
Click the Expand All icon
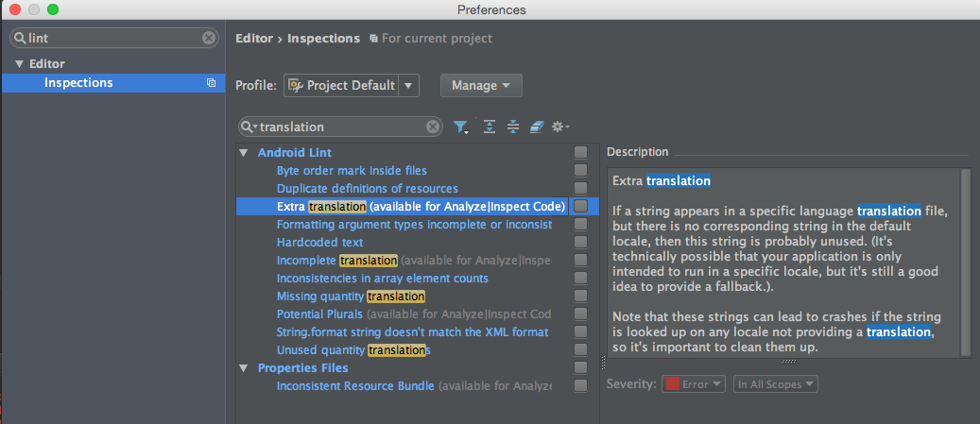490,127
